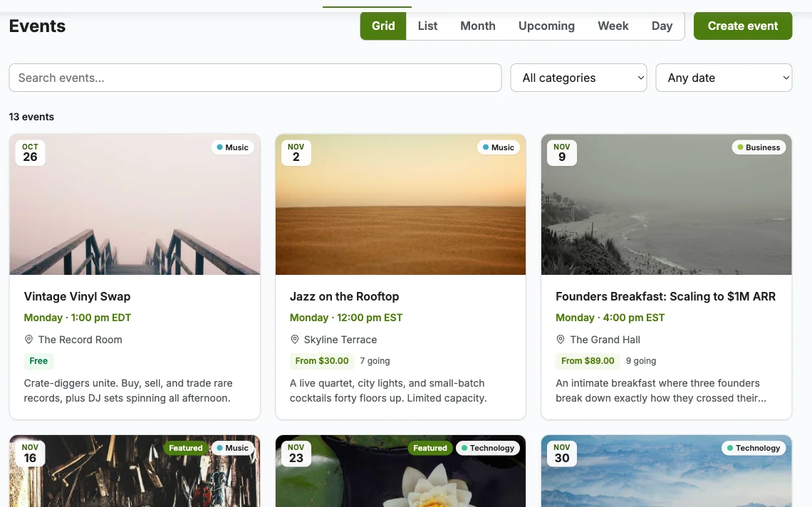Click location pin icon beside The Grand Hall

(x=561, y=340)
